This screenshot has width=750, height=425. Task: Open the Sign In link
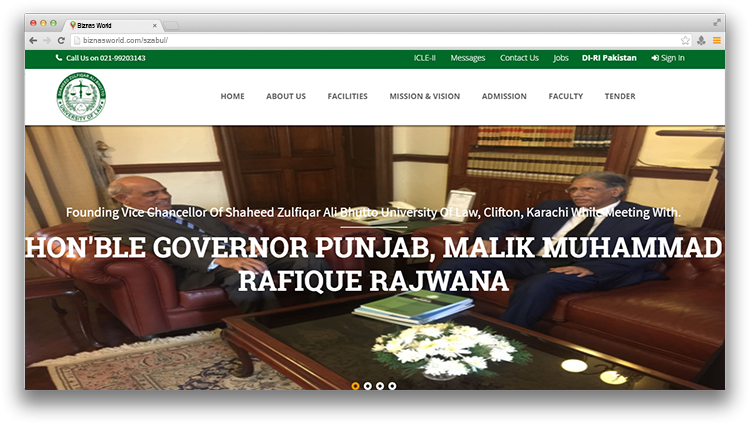pos(668,58)
